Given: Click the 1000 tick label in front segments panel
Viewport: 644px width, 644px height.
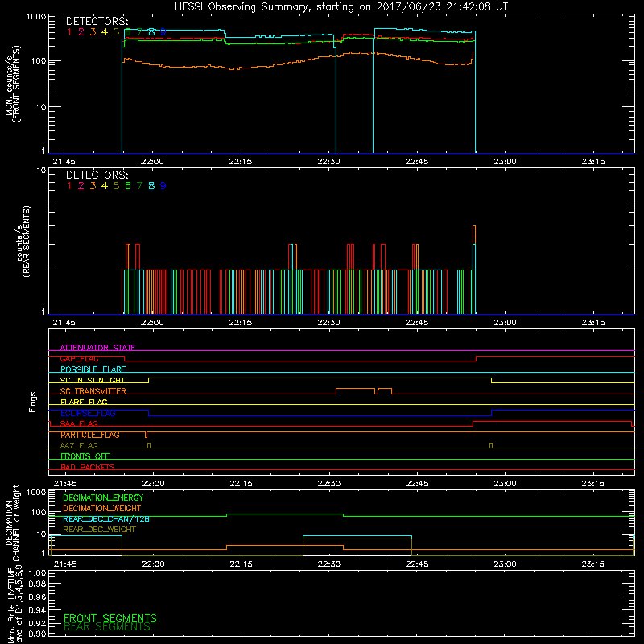Looking at the screenshot, I should (36, 17).
